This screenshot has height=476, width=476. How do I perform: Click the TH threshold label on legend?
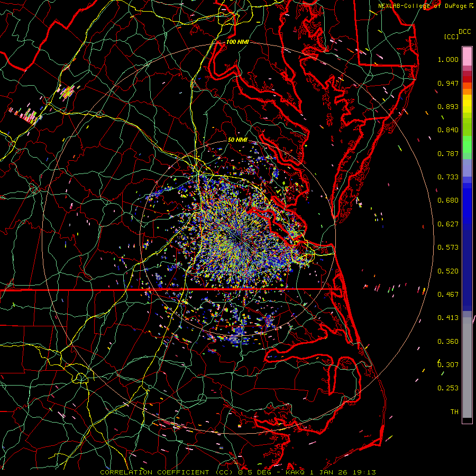pos(454,412)
